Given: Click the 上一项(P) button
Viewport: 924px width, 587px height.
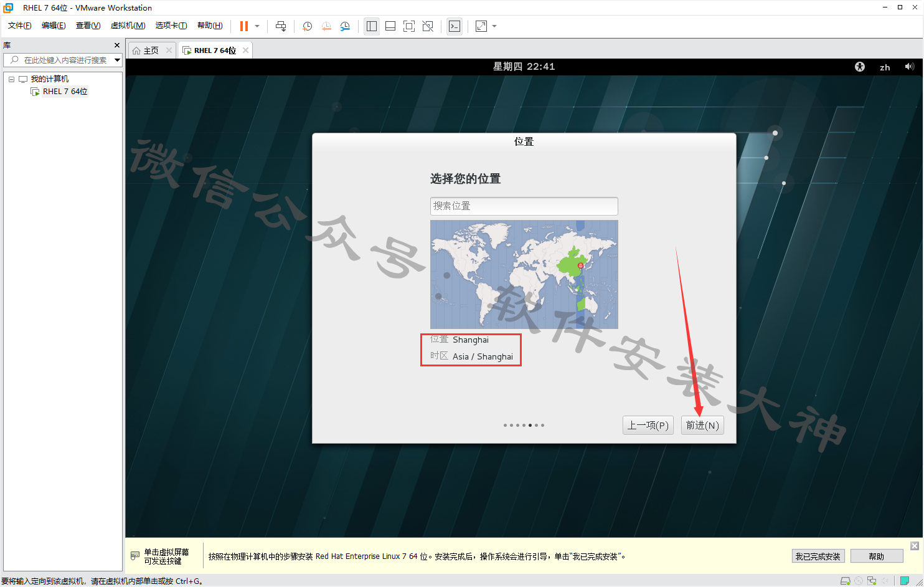Looking at the screenshot, I should pyautogui.click(x=648, y=425).
